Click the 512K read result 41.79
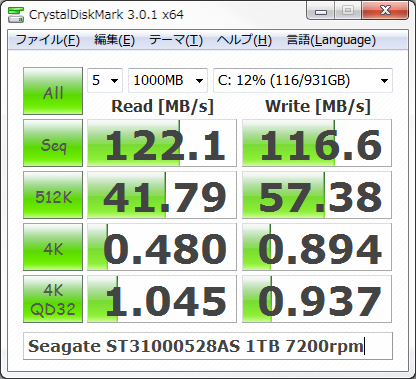 pyautogui.click(x=162, y=195)
